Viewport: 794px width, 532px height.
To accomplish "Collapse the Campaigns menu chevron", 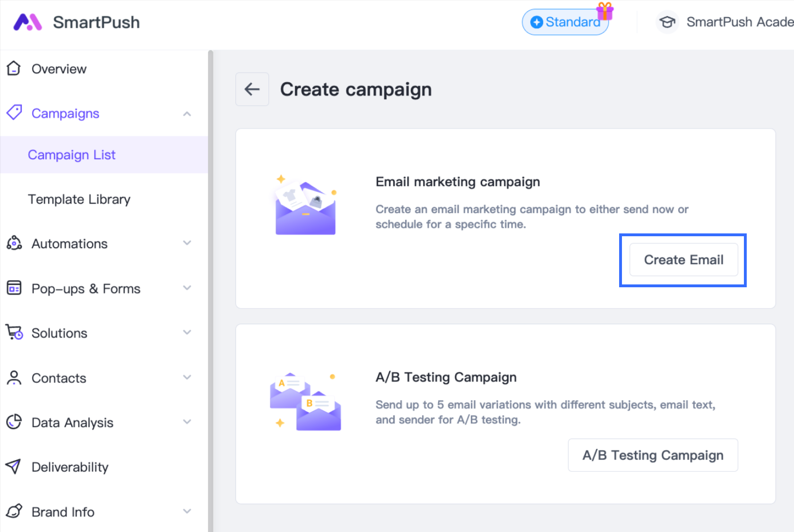I will [x=187, y=114].
